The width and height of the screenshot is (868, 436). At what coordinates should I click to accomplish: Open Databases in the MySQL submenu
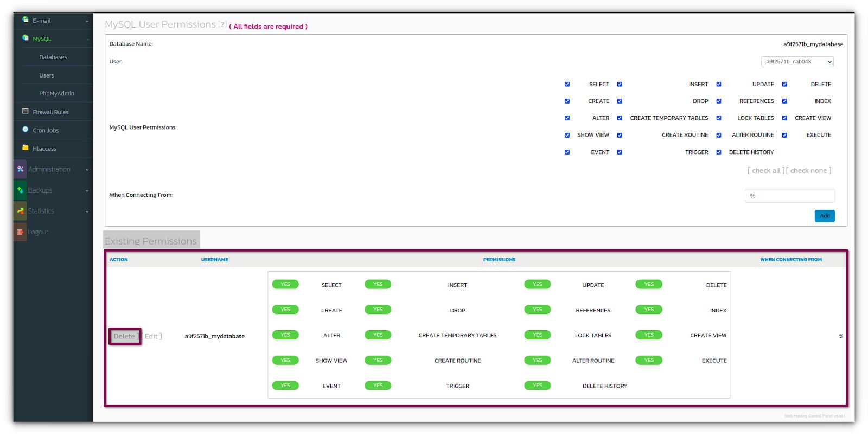click(x=53, y=57)
